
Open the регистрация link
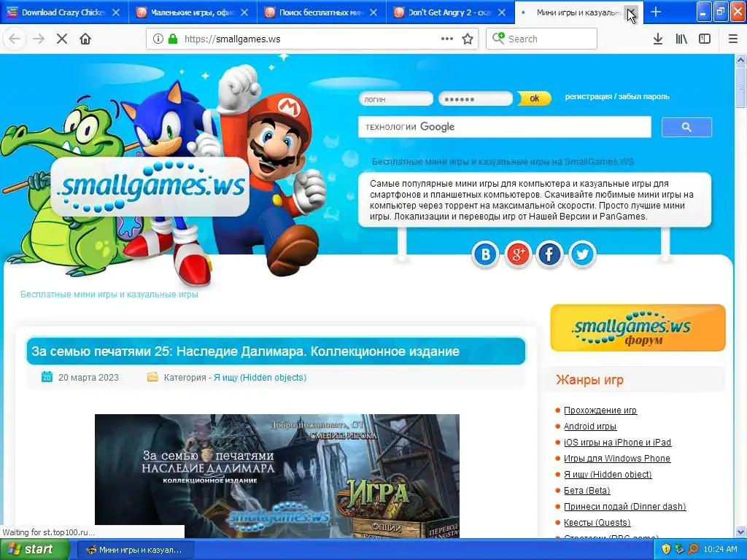point(589,96)
